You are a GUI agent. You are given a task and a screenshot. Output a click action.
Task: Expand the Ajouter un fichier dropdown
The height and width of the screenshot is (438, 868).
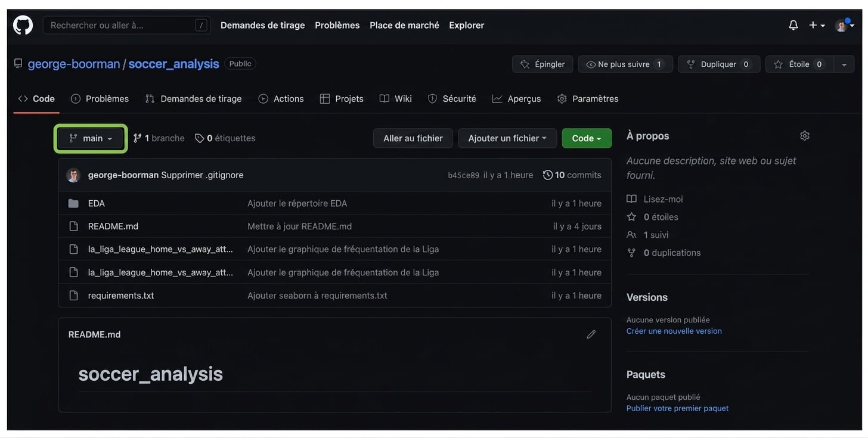click(507, 138)
